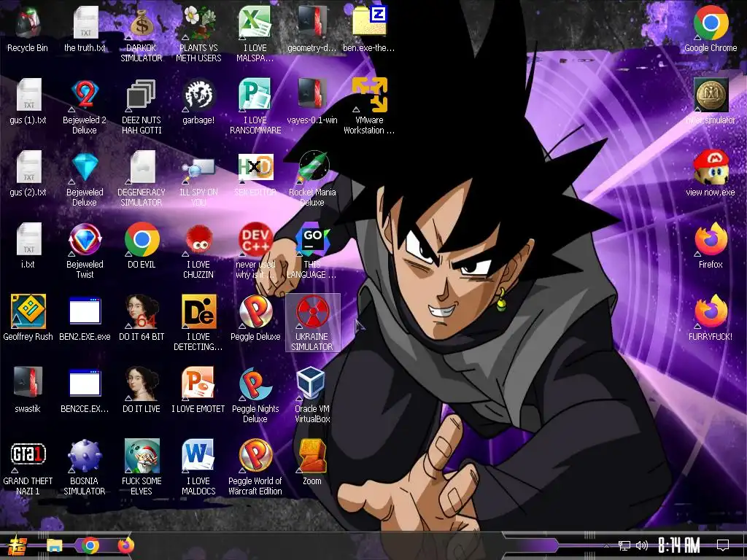Launch Bejeweled Deluxe diamond icon
The width and height of the screenshot is (747, 560).
(x=85, y=179)
